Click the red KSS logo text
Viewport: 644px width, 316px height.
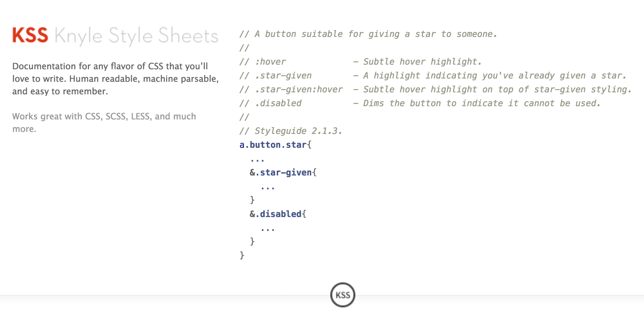[x=30, y=35]
